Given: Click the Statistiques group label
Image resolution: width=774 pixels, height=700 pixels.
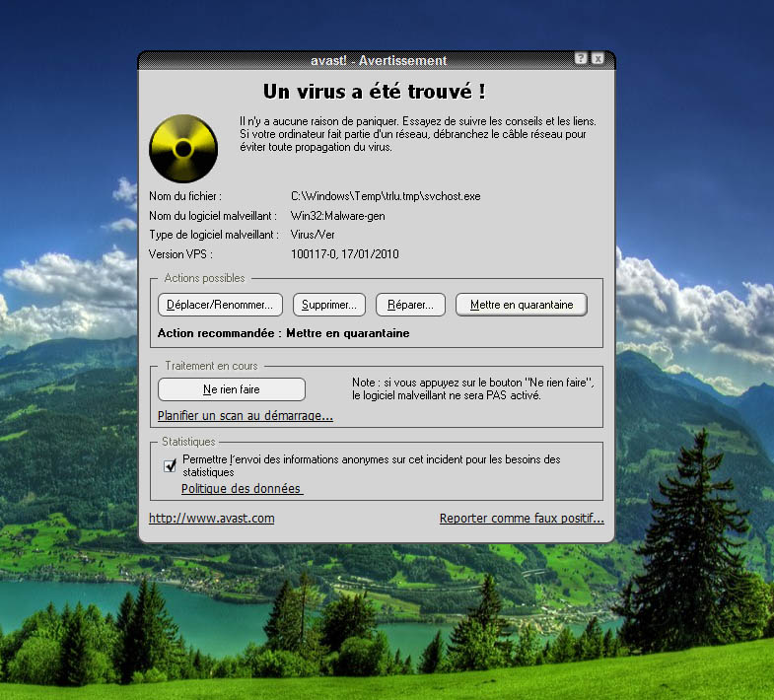Looking at the screenshot, I should 188,442.
